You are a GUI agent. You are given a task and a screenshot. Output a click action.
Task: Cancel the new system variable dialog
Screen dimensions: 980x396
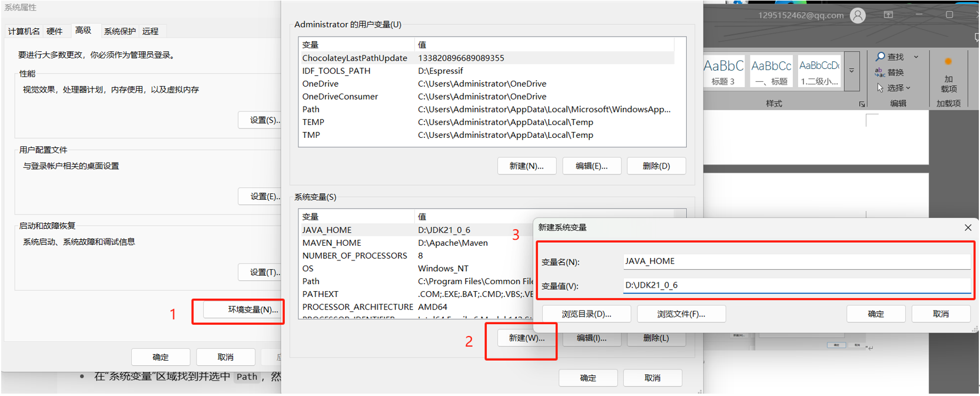click(x=941, y=314)
